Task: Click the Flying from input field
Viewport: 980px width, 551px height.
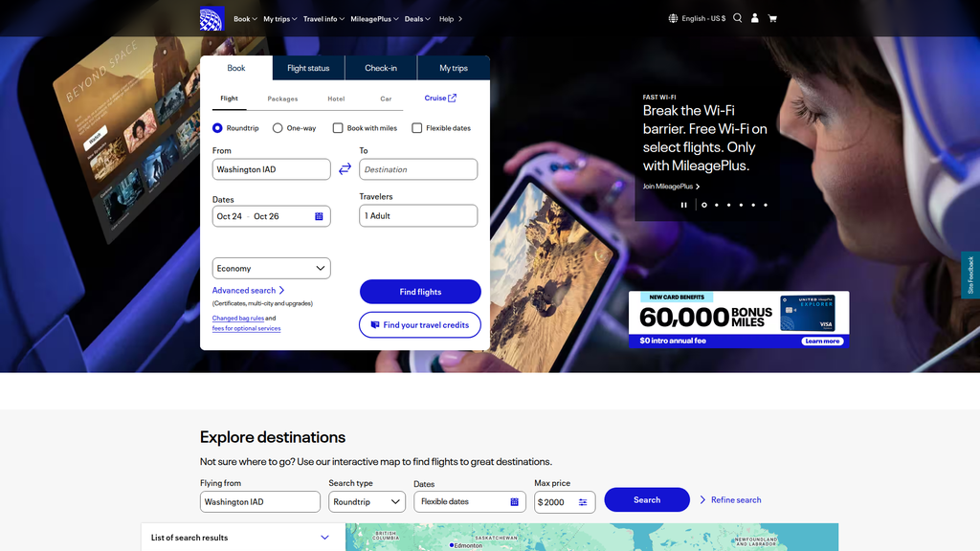Action: 260,501
